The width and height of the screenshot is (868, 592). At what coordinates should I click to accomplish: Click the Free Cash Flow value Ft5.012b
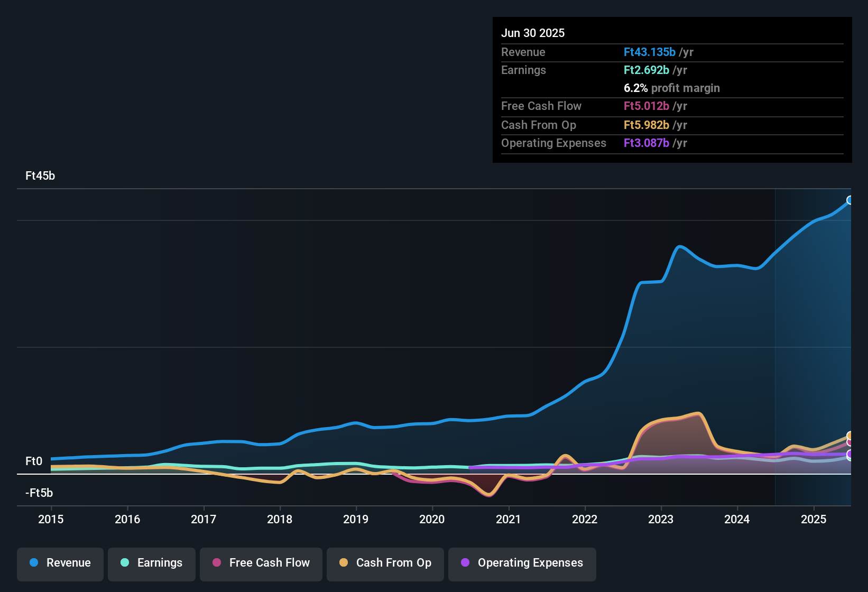[646, 106]
